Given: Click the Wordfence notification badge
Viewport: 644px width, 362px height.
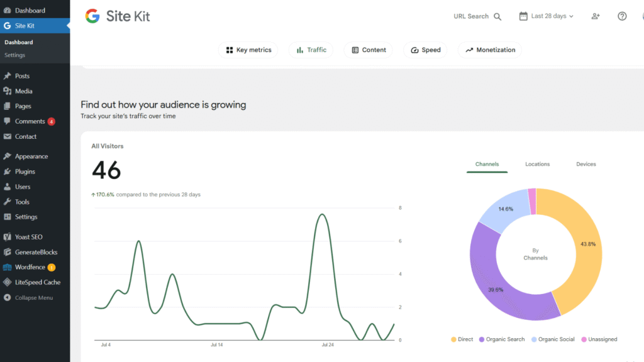Looking at the screenshot, I should [52, 268].
